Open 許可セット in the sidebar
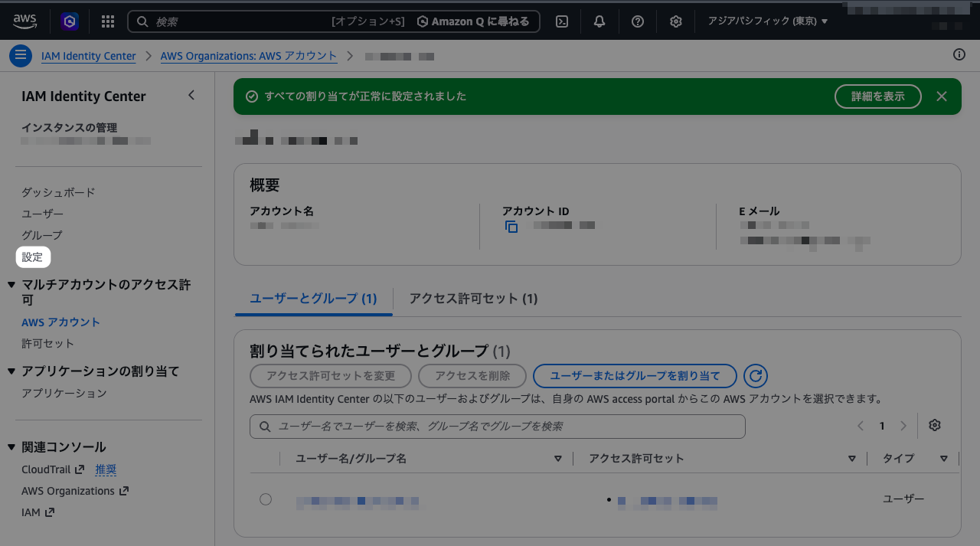The image size is (980, 546). point(47,344)
